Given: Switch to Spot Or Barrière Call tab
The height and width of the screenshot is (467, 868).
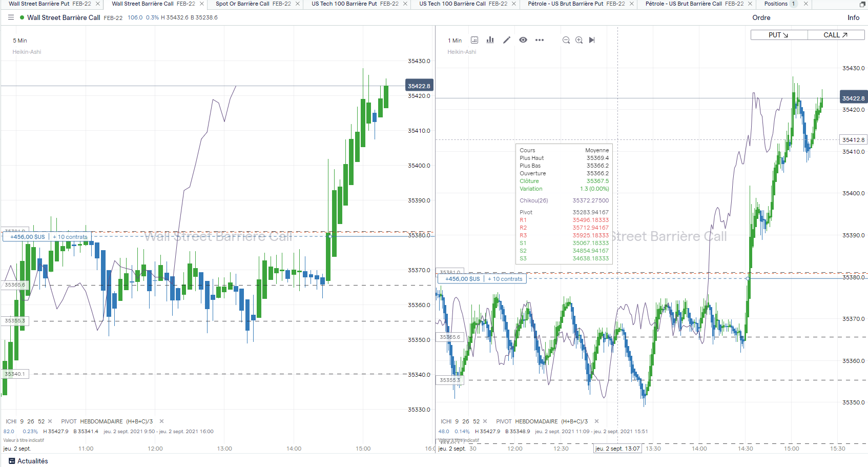Looking at the screenshot, I should pyautogui.click(x=253, y=4).
